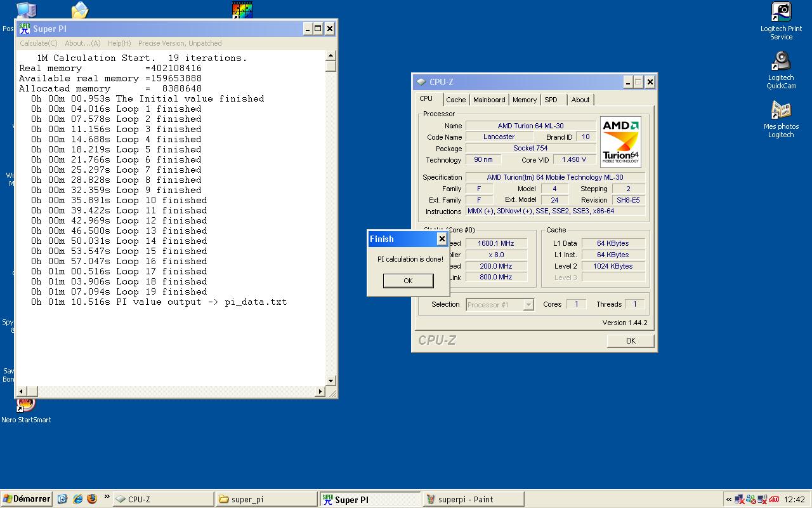812x508 pixels.
Task: Expand hidden system tray icons
Action: [x=729, y=500]
